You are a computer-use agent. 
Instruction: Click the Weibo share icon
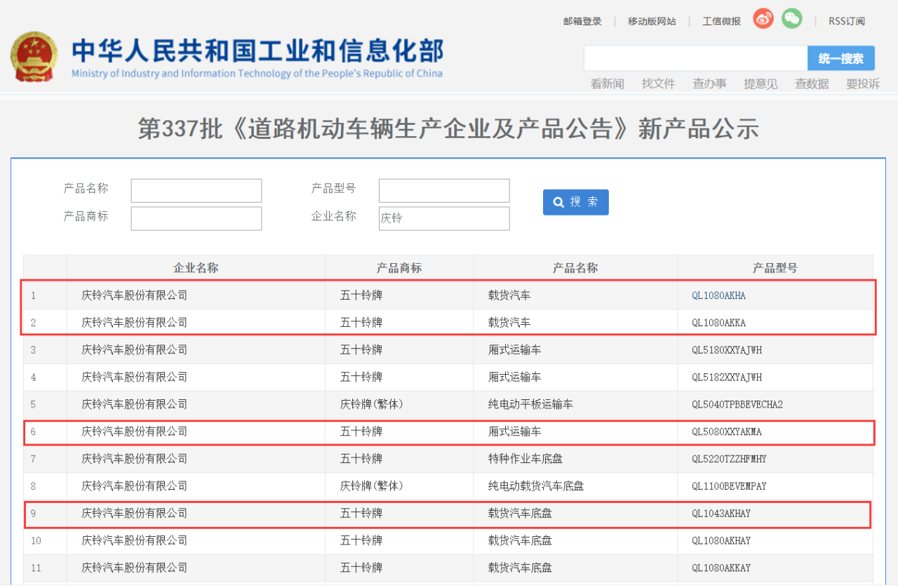(x=763, y=19)
